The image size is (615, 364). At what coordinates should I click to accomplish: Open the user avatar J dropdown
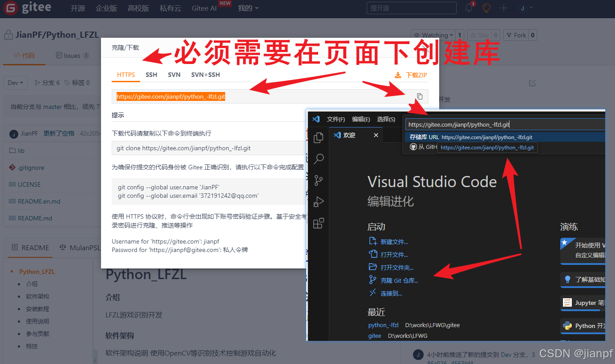pyautogui.click(x=526, y=8)
